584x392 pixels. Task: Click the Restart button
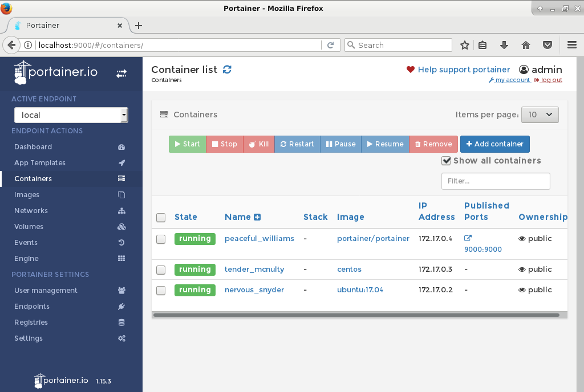(297, 144)
